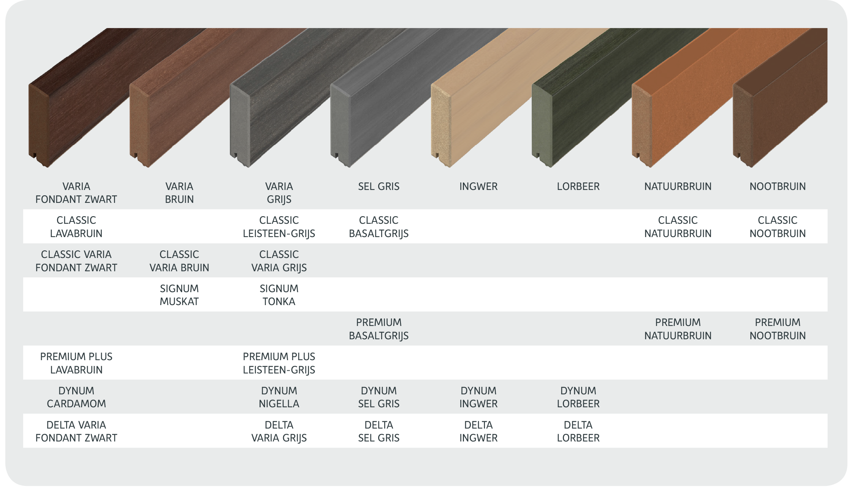868x492 pixels.
Task: Select the CLASSIC VARIA BRUIN cell
Action: 179,261
